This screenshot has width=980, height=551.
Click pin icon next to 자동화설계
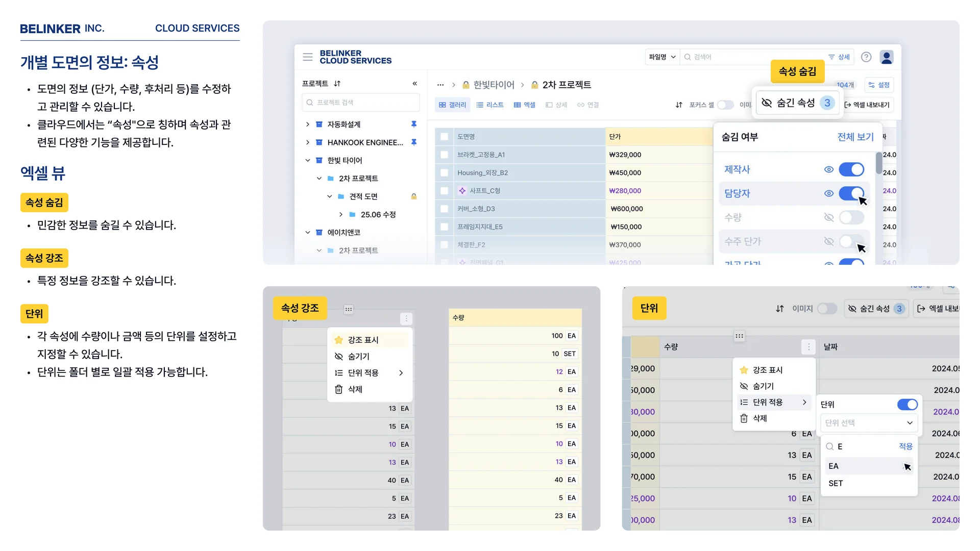[x=414, y=124]
